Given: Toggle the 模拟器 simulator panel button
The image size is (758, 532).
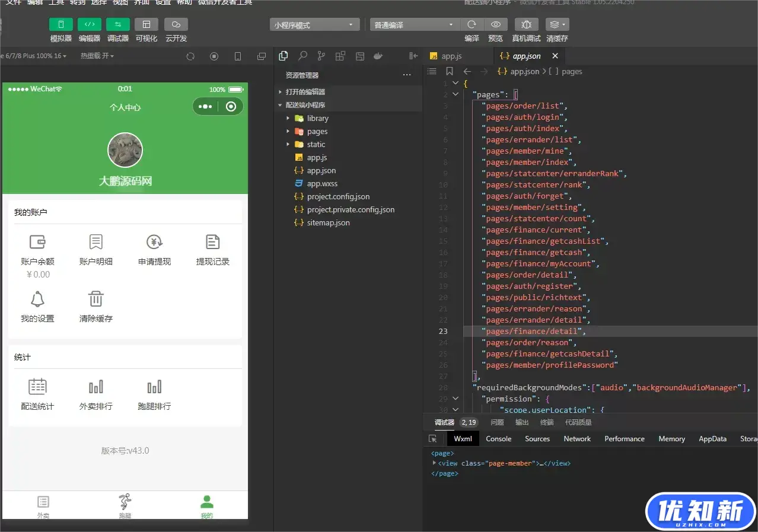Looking at the screenshot, I should (x=60, y=24).
